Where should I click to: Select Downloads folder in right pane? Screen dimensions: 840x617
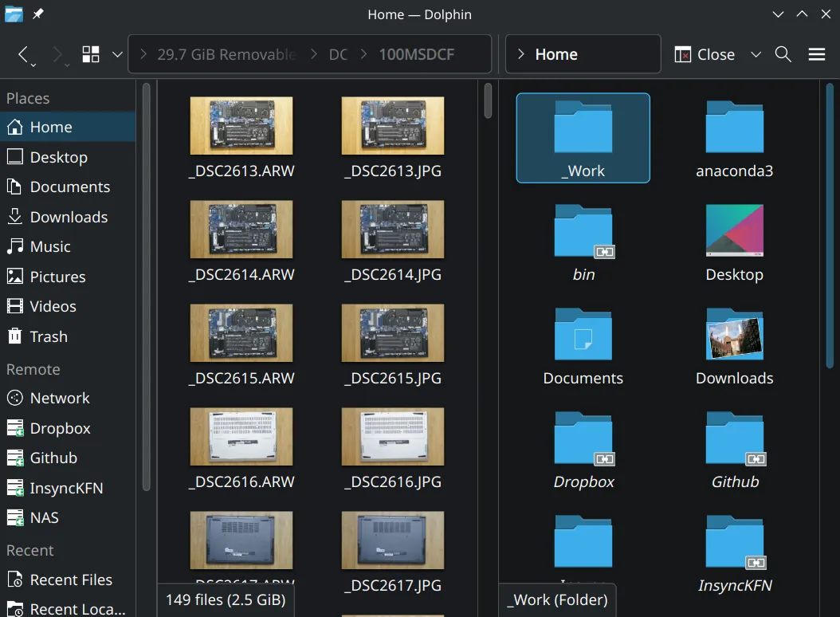[x=735, y=333]
